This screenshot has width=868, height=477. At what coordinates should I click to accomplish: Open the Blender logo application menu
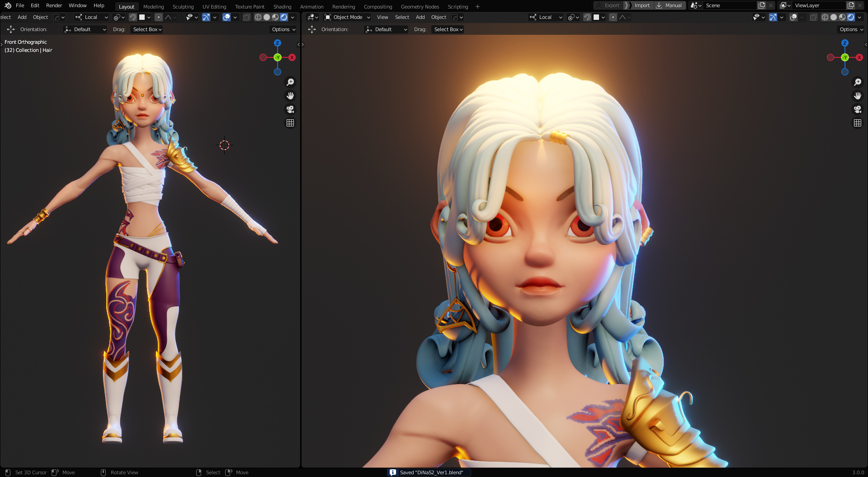(7, 5)
